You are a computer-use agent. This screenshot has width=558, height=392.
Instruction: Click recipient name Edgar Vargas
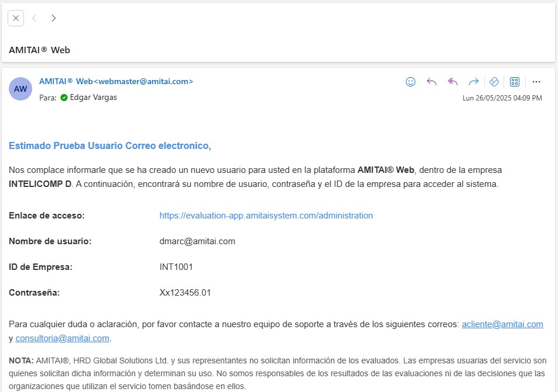pos(93,98)
